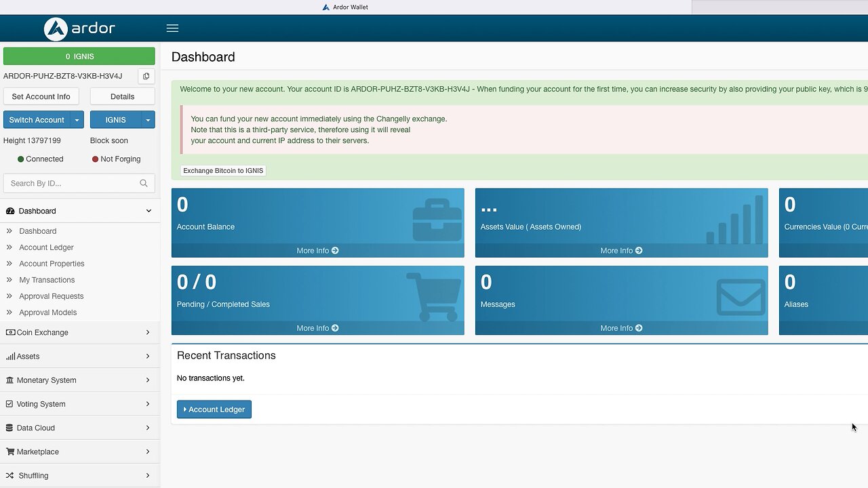
Task: Click the Ardor logo in header
Action: click(80, 28)
